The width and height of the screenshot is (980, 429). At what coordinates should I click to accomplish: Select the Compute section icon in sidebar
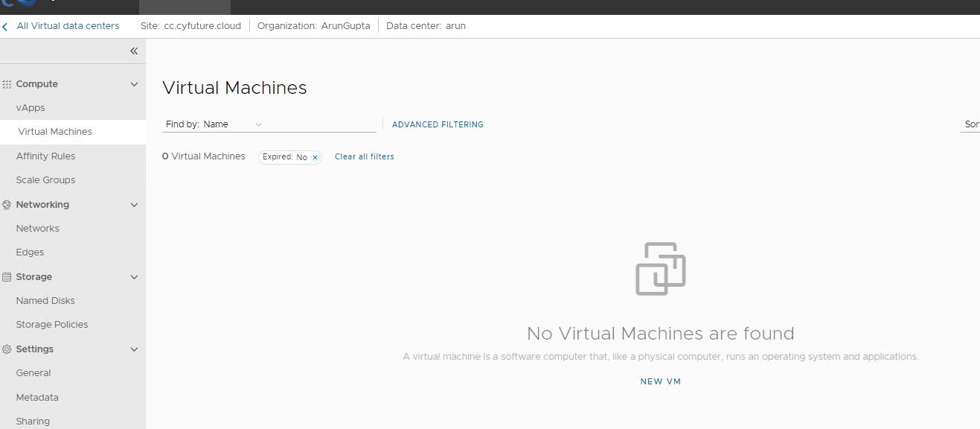click(x=7, y=83)
